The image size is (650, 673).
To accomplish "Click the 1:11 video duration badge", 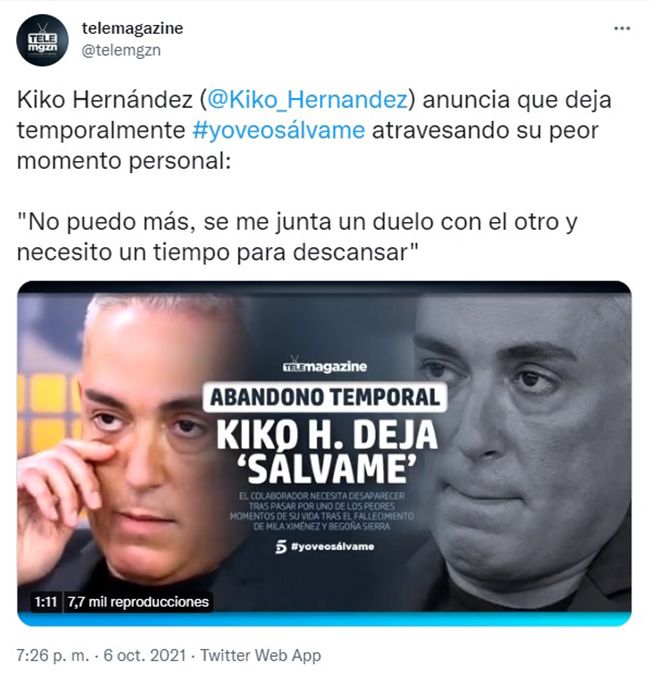I will (46, 602).
